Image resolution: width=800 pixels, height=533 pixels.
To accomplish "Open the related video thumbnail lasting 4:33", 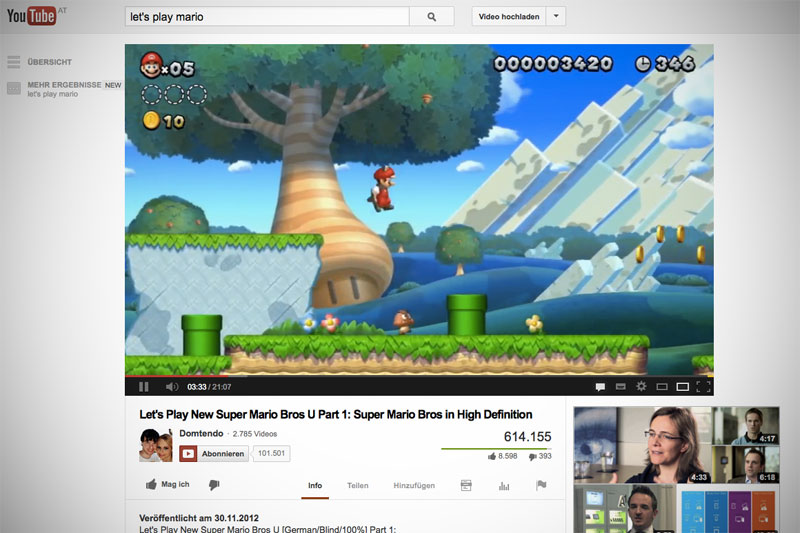I will 642,445.
